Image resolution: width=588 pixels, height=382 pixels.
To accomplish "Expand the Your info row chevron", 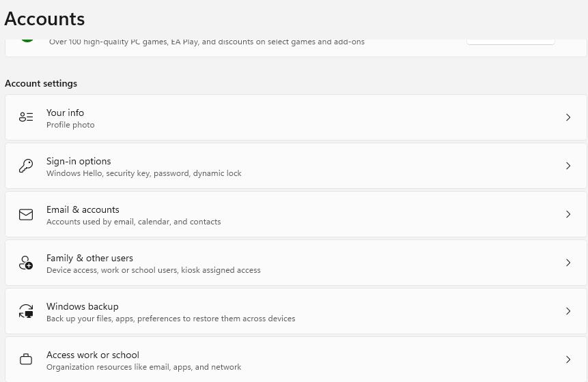I will (568, 117).
